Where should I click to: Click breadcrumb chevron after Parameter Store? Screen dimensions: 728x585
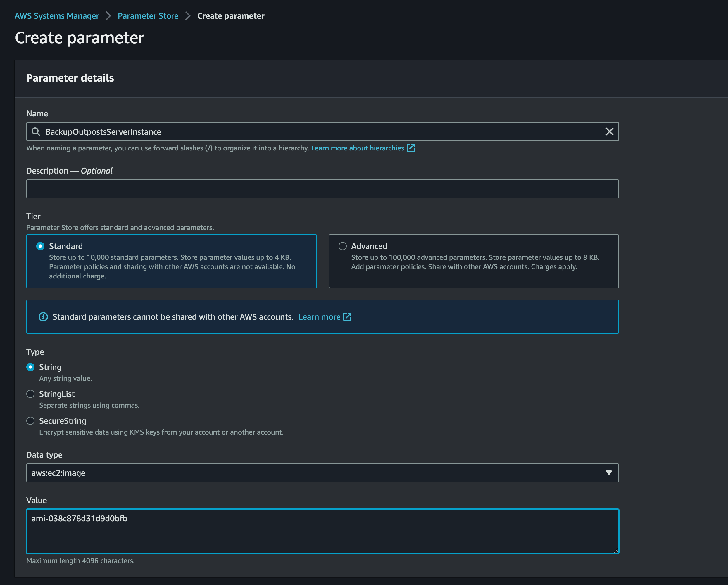(x=188, y=16)
